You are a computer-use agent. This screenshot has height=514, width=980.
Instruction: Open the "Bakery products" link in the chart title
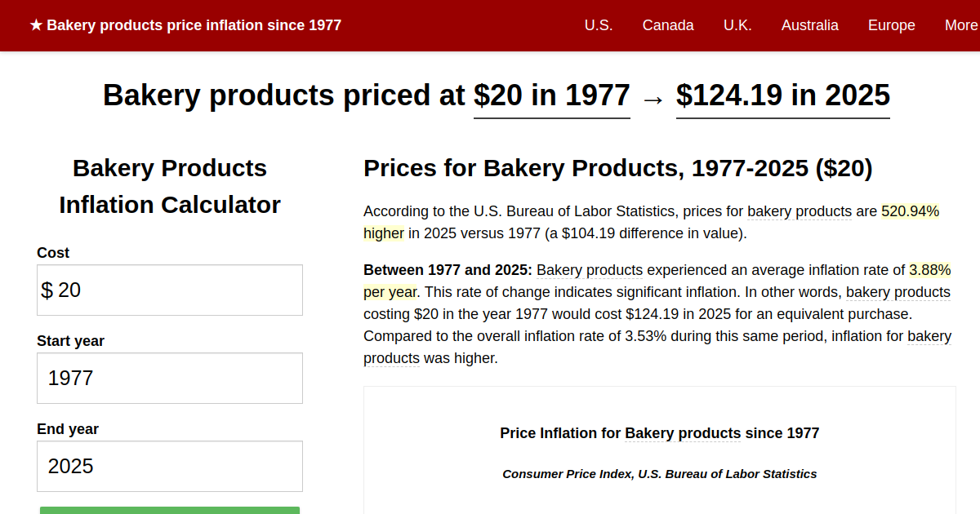[x=683, y=433]
